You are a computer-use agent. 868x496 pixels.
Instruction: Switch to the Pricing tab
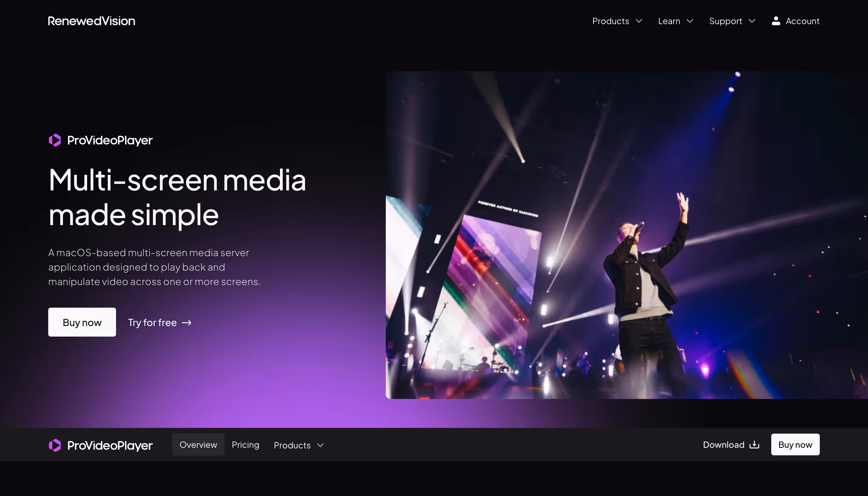(245, 444)
